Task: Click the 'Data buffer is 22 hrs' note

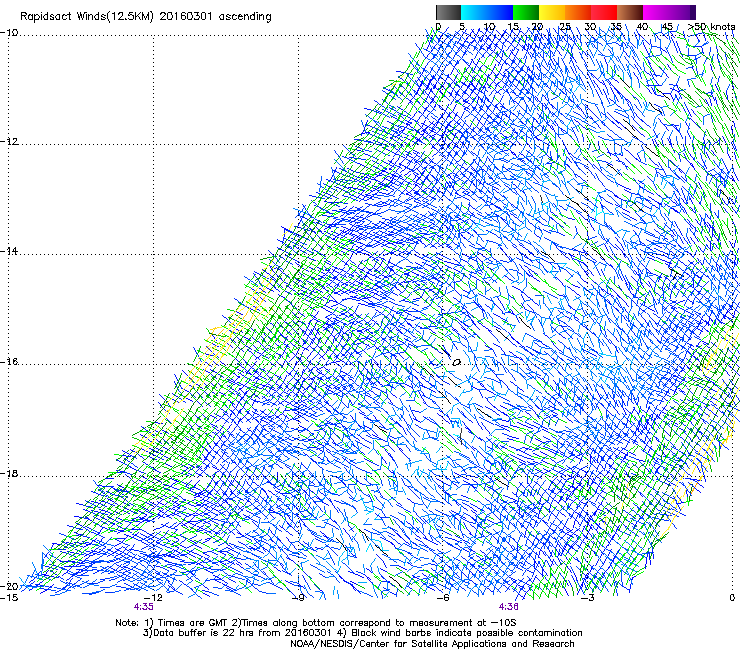Action: point(236,633)
